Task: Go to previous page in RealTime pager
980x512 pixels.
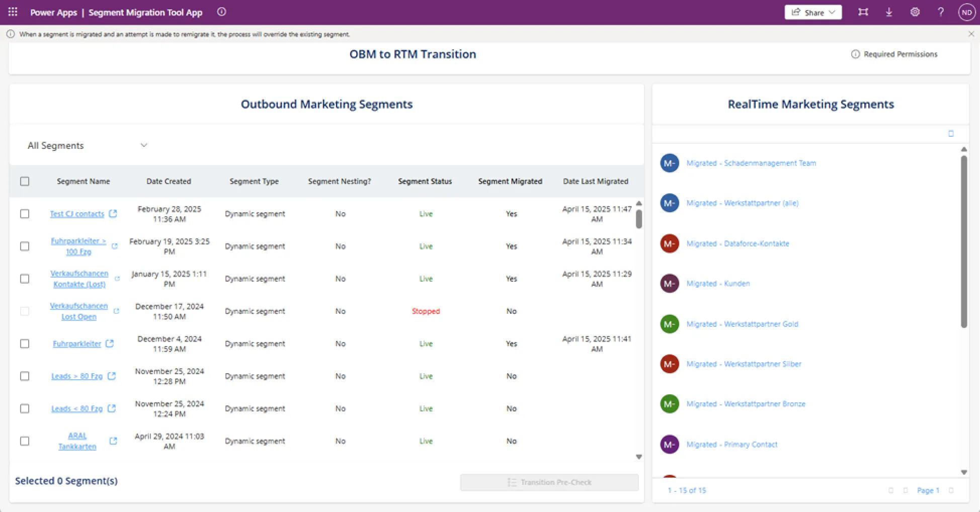Action: [906, 490]
